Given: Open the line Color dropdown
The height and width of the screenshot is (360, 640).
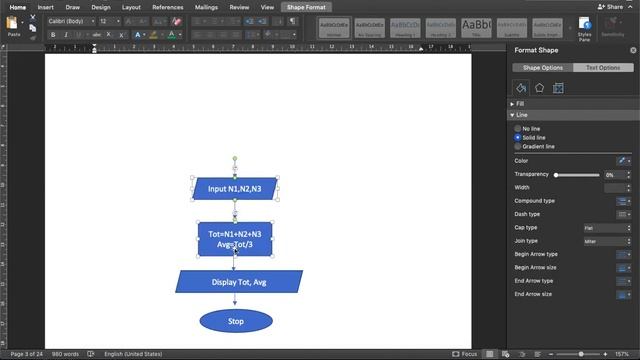Looking at the screenshot, I should click(624, 161).
